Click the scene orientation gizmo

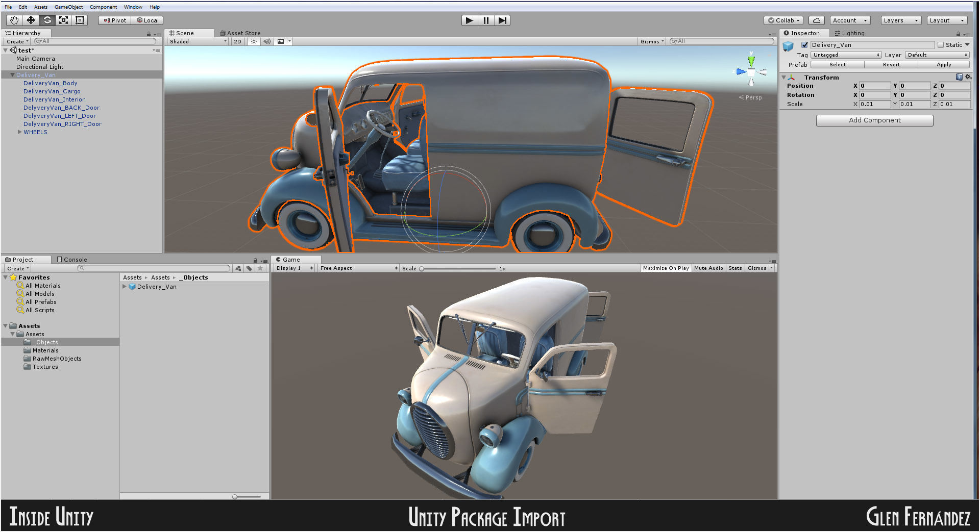click(x=751, y=71)
